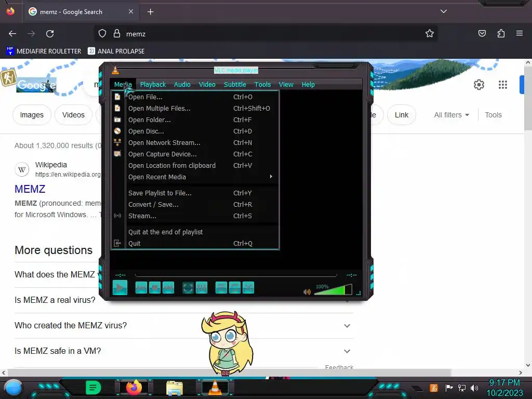Open Google apps grid icon
Image resolution: width=532 pixels, height=399 pixels.
[x=502, y=85]
